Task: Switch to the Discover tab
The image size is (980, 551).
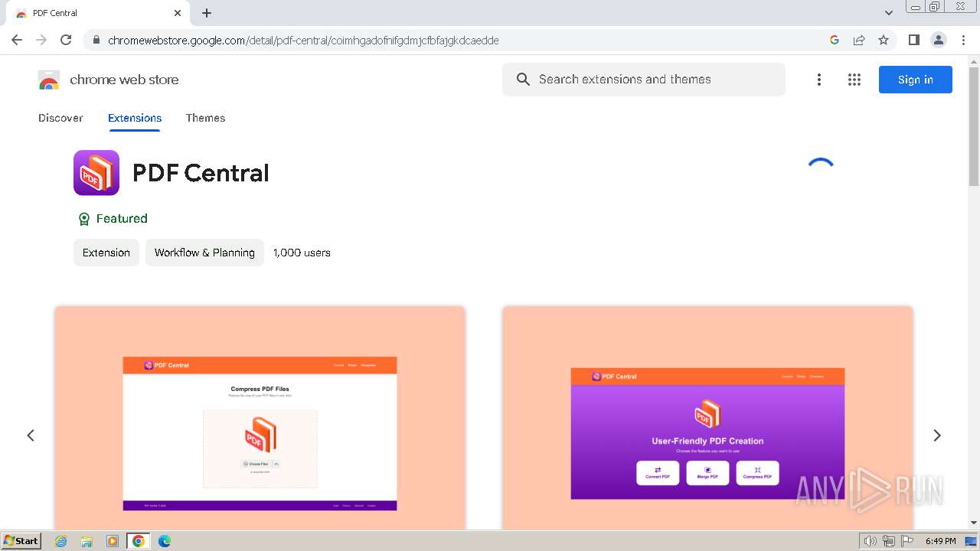Action: point(60,118)
